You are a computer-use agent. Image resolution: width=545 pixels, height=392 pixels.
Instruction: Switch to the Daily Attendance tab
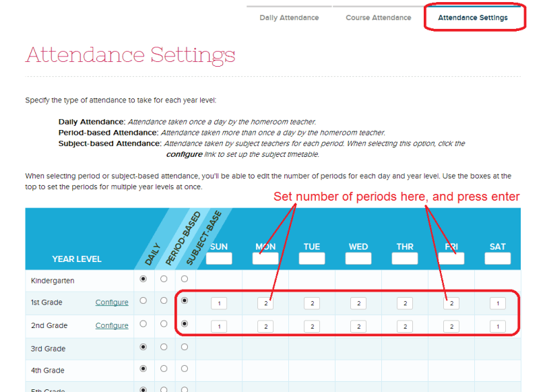288,18
